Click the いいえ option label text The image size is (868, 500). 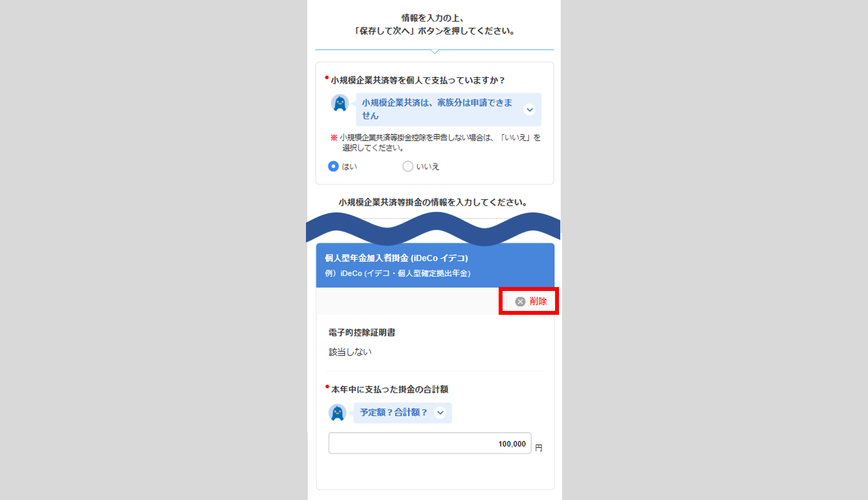click(x=427, y=167)
